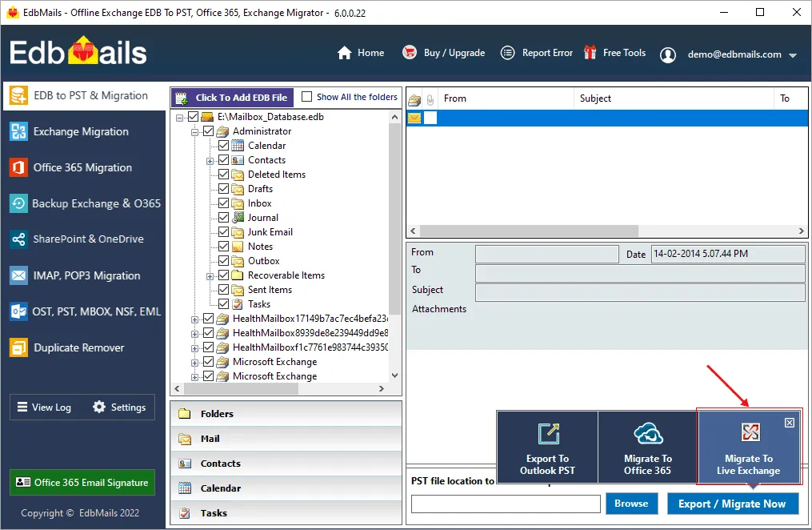
Task: Click the Office 365 Migration icon
Action: [18, 167]
